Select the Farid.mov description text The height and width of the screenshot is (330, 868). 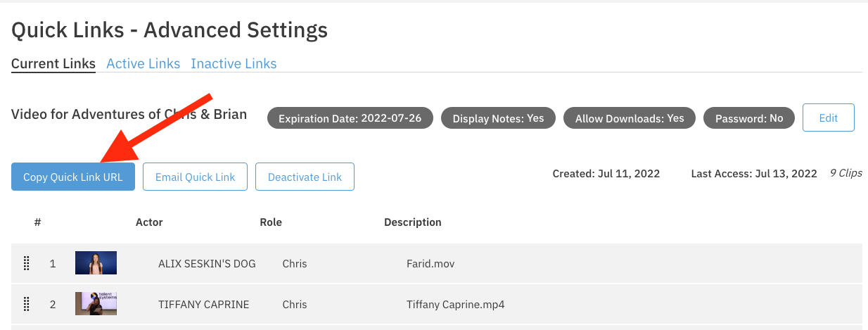point(430,264)
